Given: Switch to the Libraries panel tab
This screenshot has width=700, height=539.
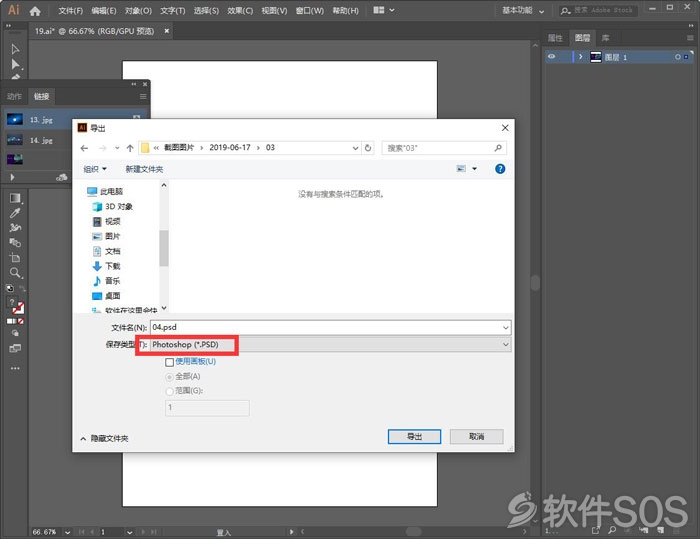Looking at the screenshot, I should [605, 38].
